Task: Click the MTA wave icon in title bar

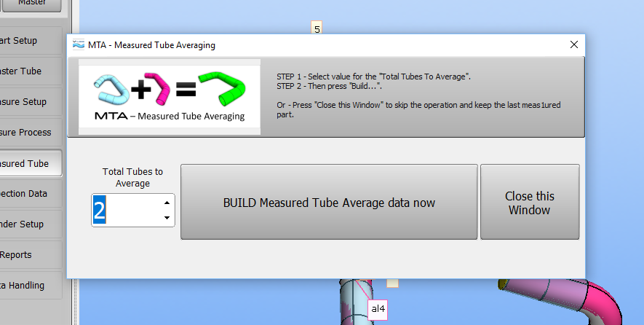Action: tap(79, 44)
